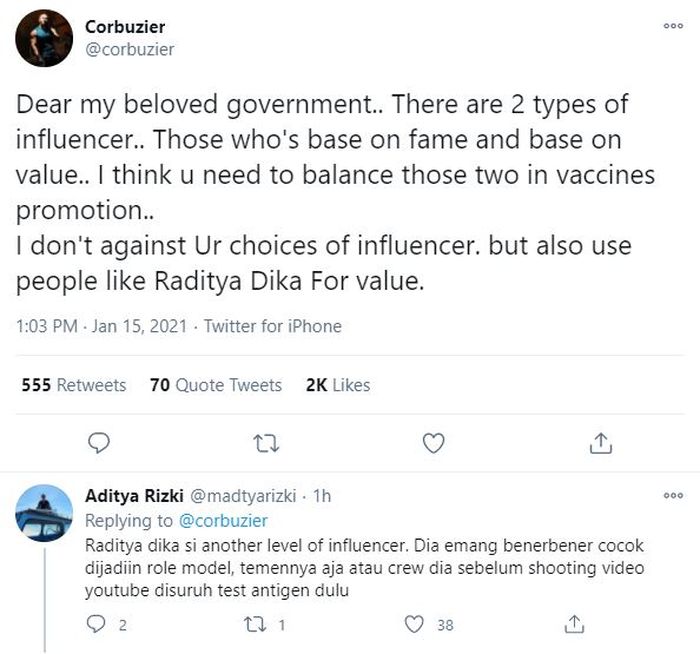Like Aditya Rizki's reply

click(x=414, y=624)
